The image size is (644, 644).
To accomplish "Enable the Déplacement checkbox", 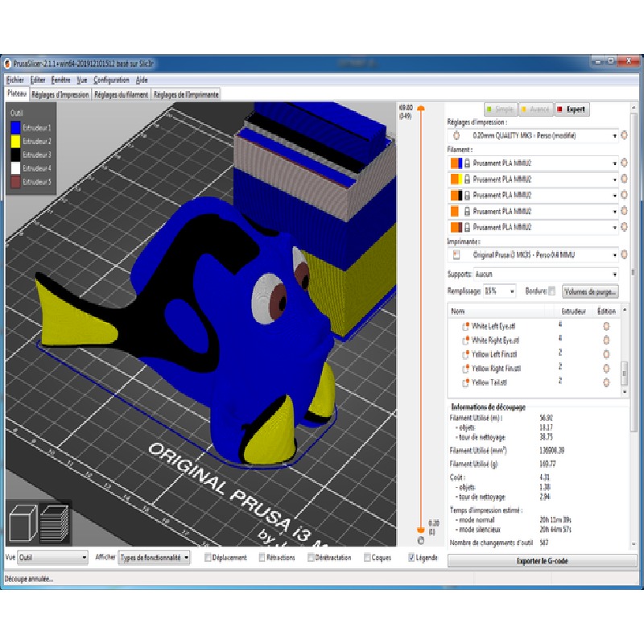I will click(x=208, y=557).
